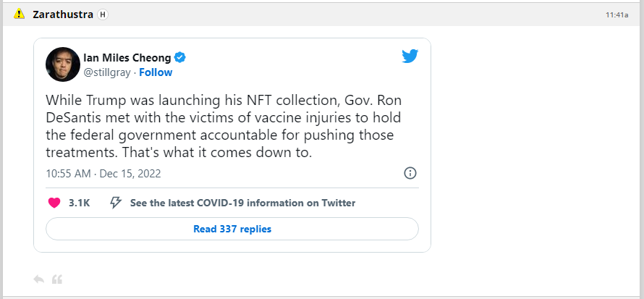Like the tweet with the heart icon

(54, 203)
